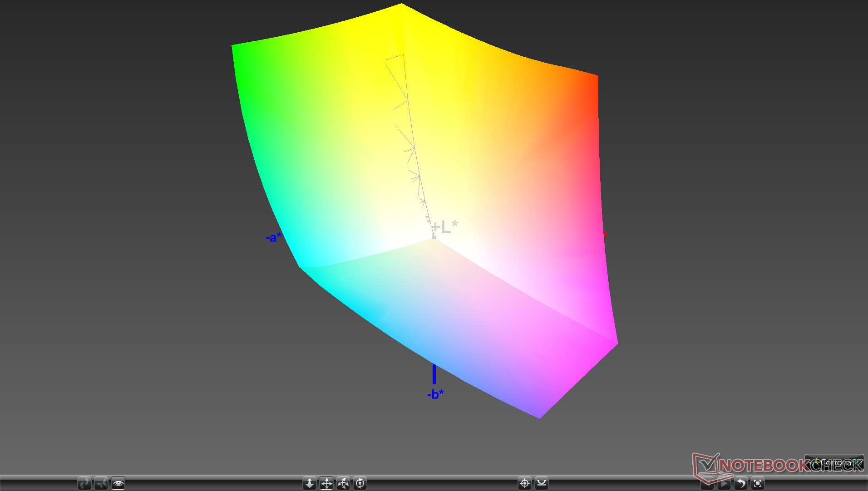
Task: Click the -a* axis label
Action: [274, 237]
